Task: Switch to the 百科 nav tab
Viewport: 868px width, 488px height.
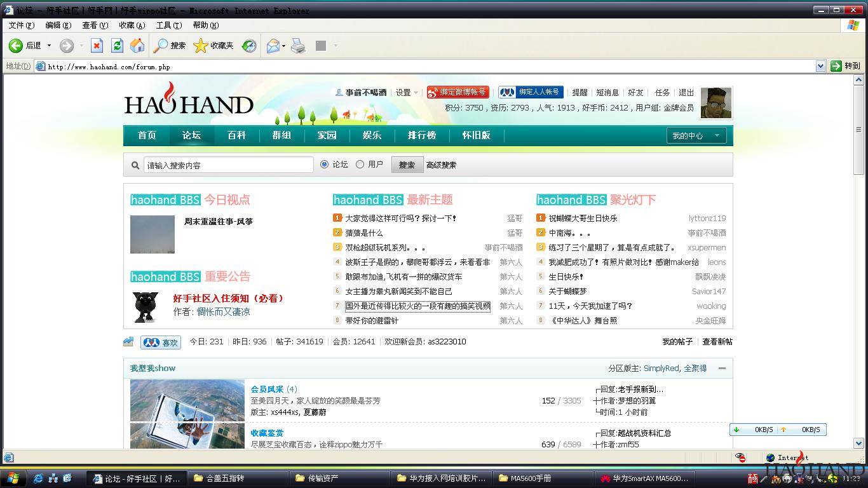Action: (236, 135)
